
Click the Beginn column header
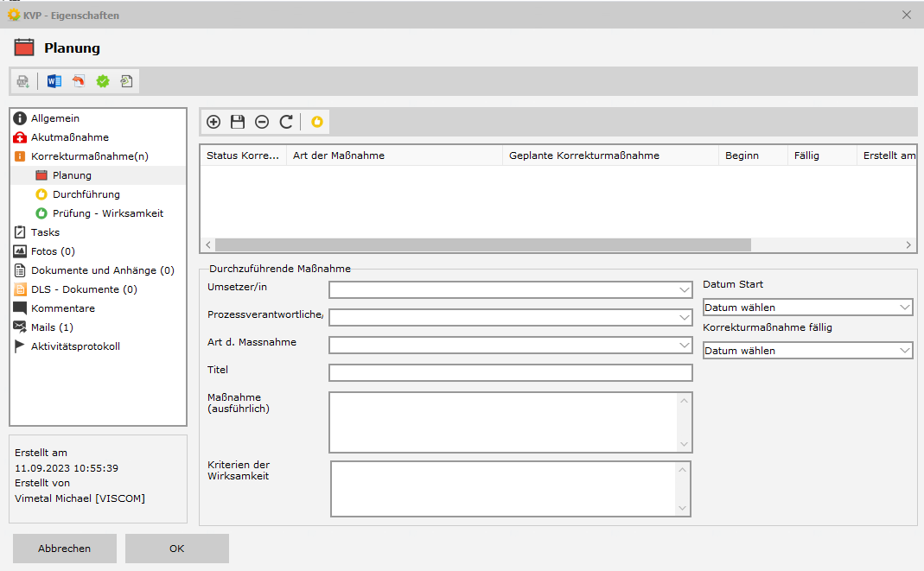(x=753, y=155)
